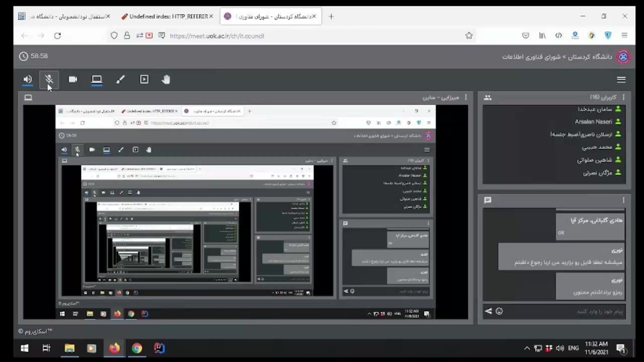This screenshot has width=644, height=362.
Task: Click the tracking protection shield icon
Action: pos(114,36)
